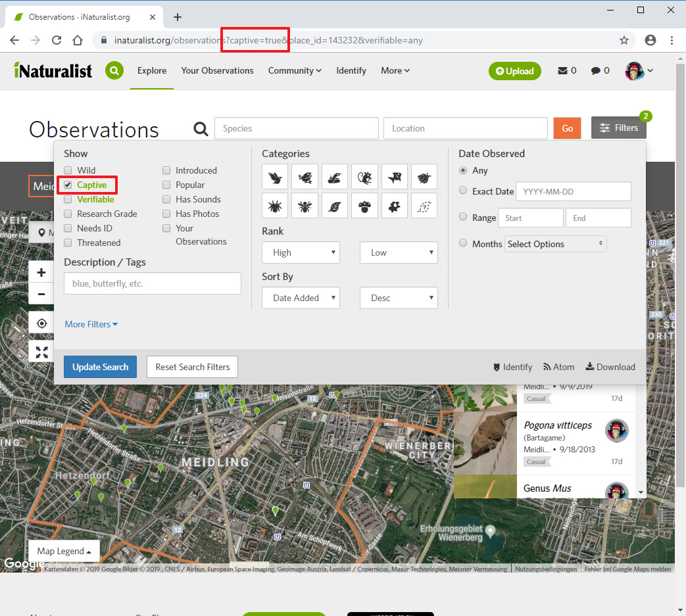Enable the Threatened checkbox
The width and height of the screenshot is (686, 616).
pos(68,243)
